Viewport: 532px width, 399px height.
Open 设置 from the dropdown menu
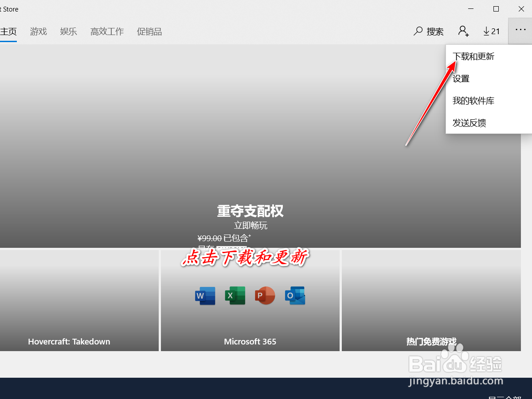[461, 78]
